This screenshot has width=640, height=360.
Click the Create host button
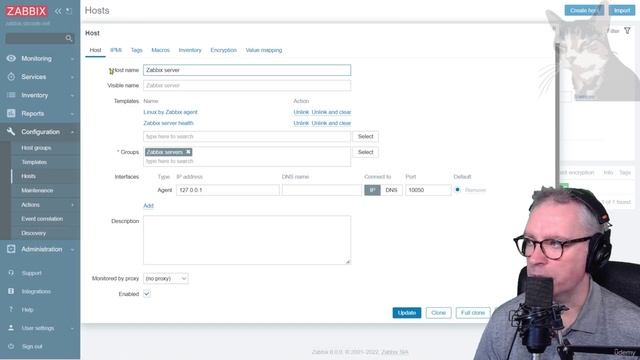pyautogui.click(x=584, y=11)
